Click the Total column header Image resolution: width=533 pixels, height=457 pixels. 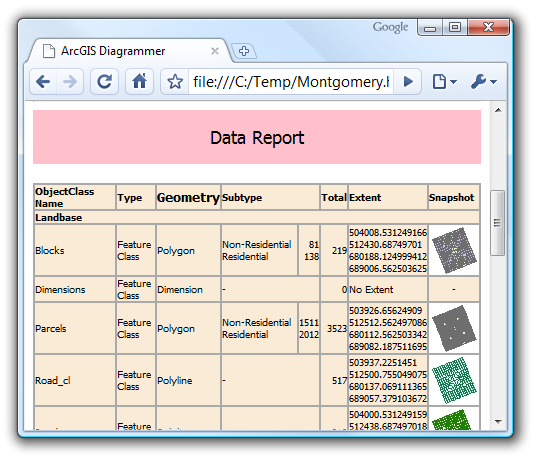tap(334, 198)
